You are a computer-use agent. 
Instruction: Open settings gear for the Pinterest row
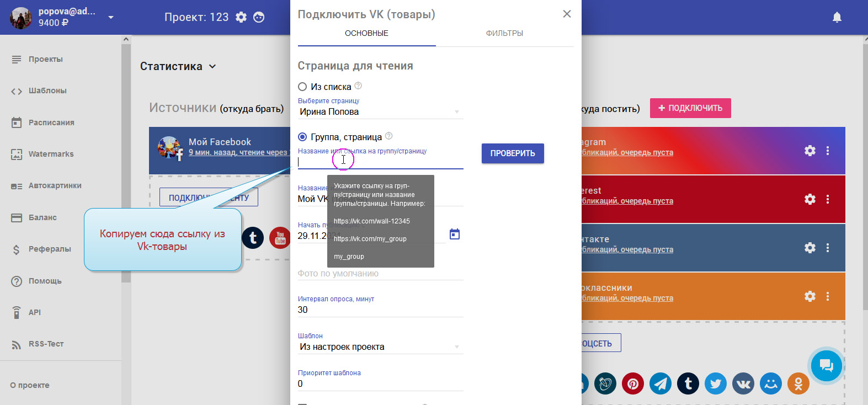[x=810, y=199]
